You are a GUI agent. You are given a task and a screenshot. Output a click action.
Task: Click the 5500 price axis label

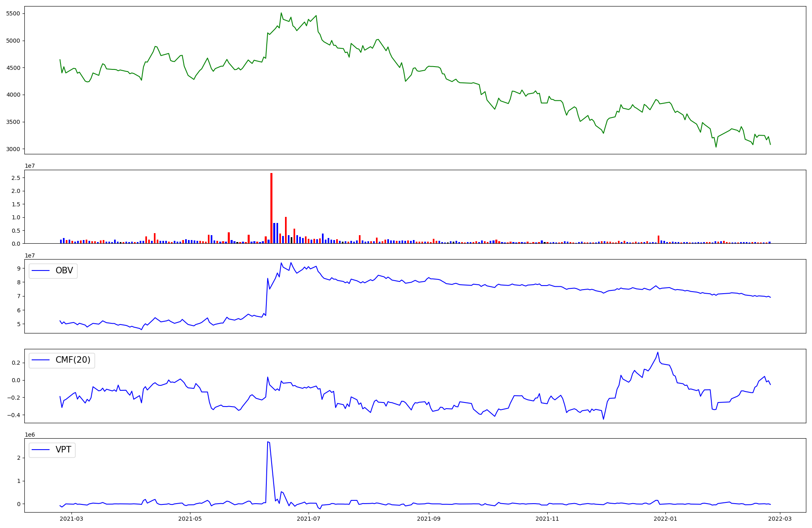point(13,13)
